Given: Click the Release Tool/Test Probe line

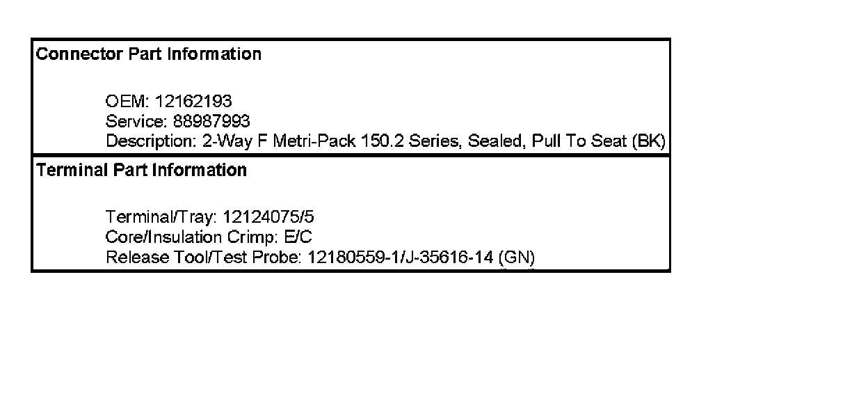Looking at the screenshot, I should [x=320, y=258].
